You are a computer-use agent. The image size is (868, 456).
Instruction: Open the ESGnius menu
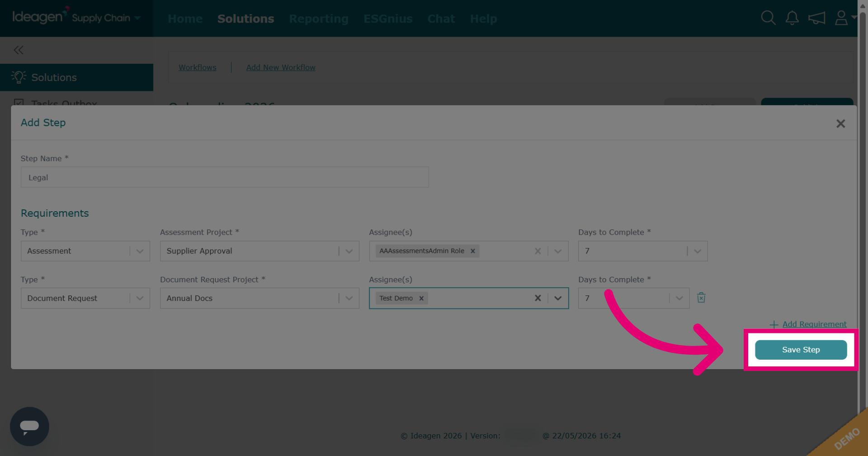388,19
